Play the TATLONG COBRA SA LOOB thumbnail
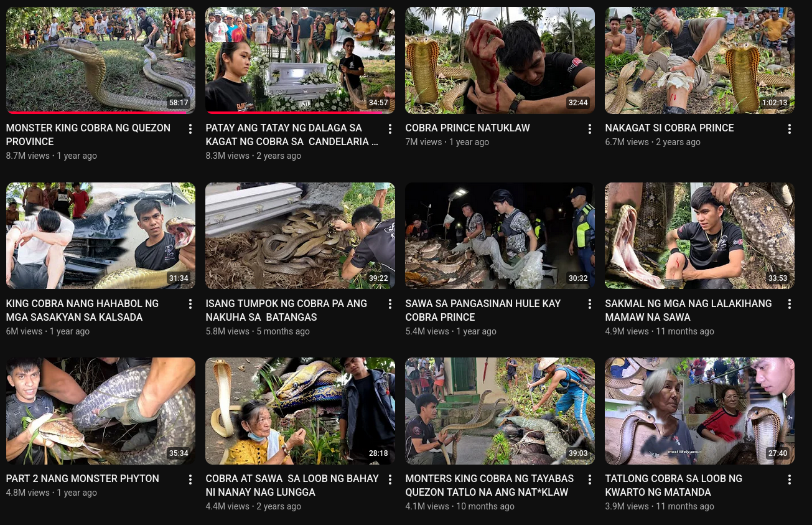This screenshot has width=812, height=525. pyautogui.click(x=700, y=411)
